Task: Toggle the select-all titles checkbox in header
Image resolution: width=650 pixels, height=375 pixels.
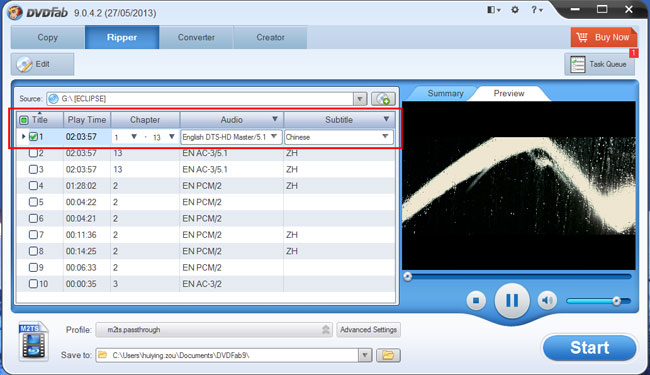Action: coord(24,120)
